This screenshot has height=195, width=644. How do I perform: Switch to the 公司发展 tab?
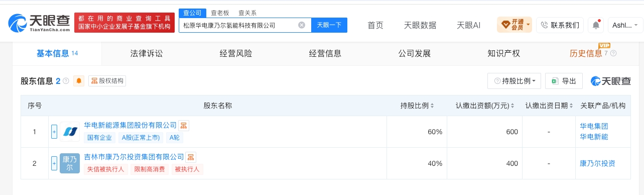[415, 53]
